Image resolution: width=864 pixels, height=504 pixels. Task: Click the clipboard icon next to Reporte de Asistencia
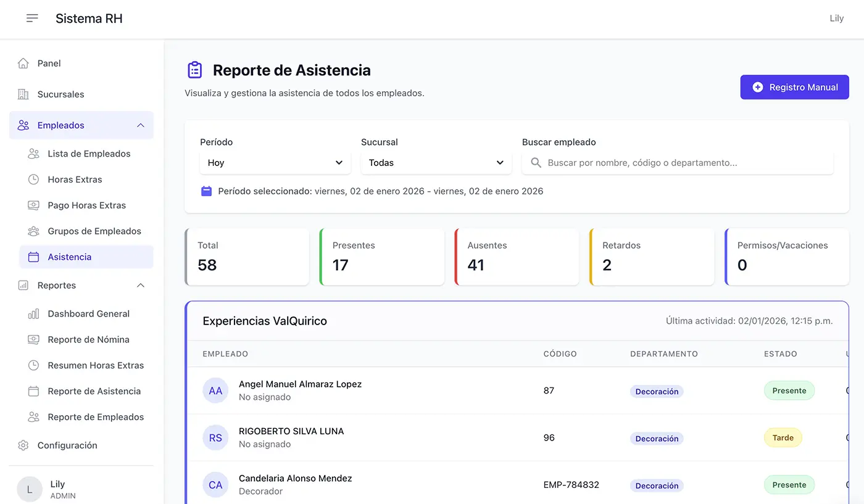194,70
